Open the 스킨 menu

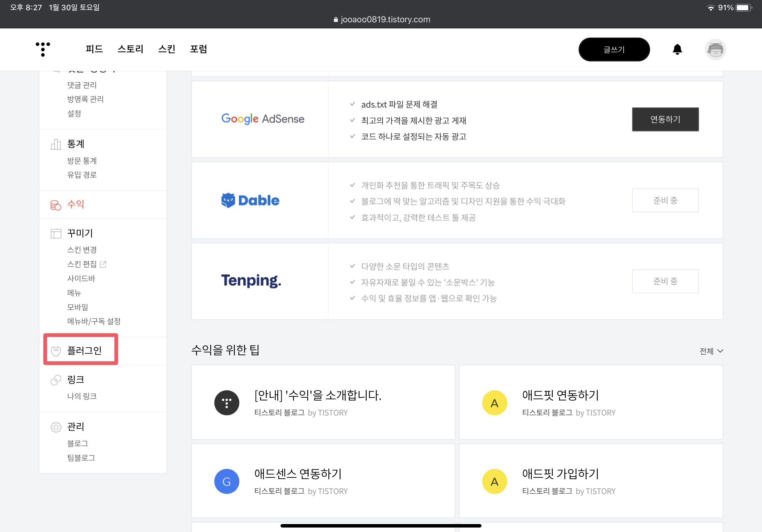[167, 49]
